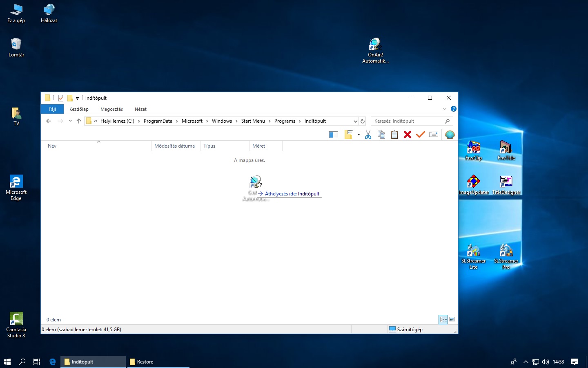Select the TV desktop folder icon
The width and height of the screenshot is (588, 368).
point(16,117)
